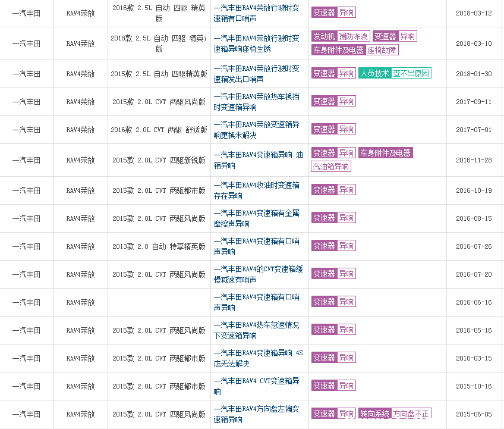The height and width of the screenshot is (429, 504).
Task: Open the 方向盘左偏变速箱异响 complaint
Action: pos(256,414)
